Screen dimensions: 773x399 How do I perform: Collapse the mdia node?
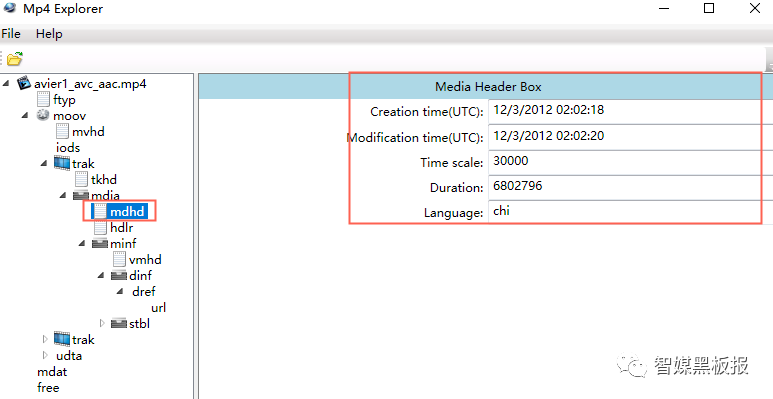click(63, 195)
